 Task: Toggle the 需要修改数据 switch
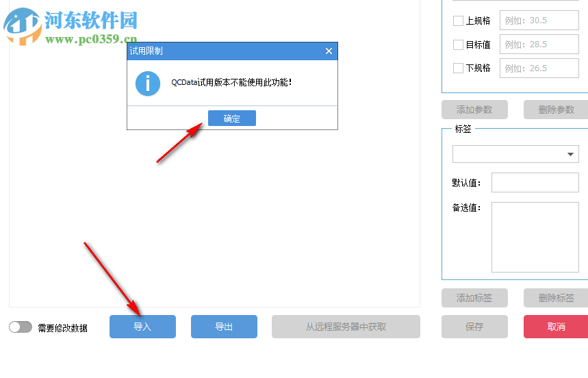tap(21, 327)
